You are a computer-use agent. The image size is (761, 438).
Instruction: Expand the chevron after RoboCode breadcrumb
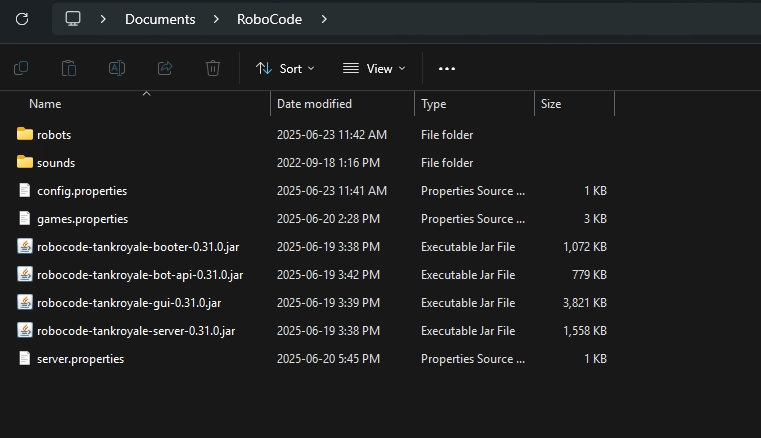[x=324, y=19]
